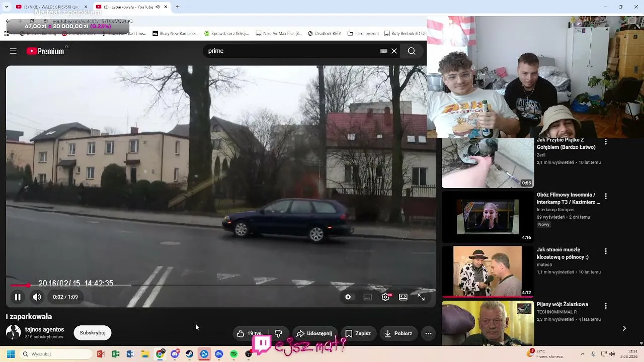Open the "Bluzy New Rad Line" bookmark
This screenshot has height=362, width=644.
(176, 34)
